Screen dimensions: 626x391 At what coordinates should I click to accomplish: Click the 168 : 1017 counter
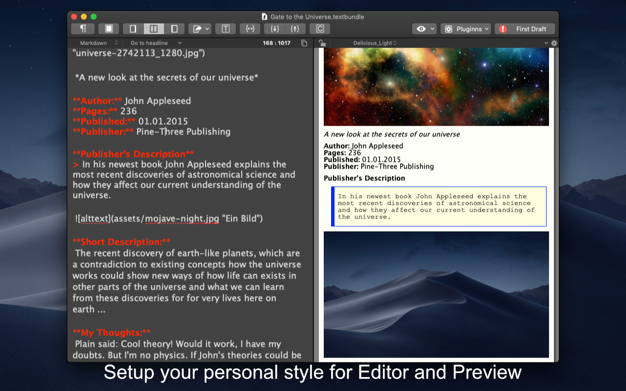click(x=276, y=43)
